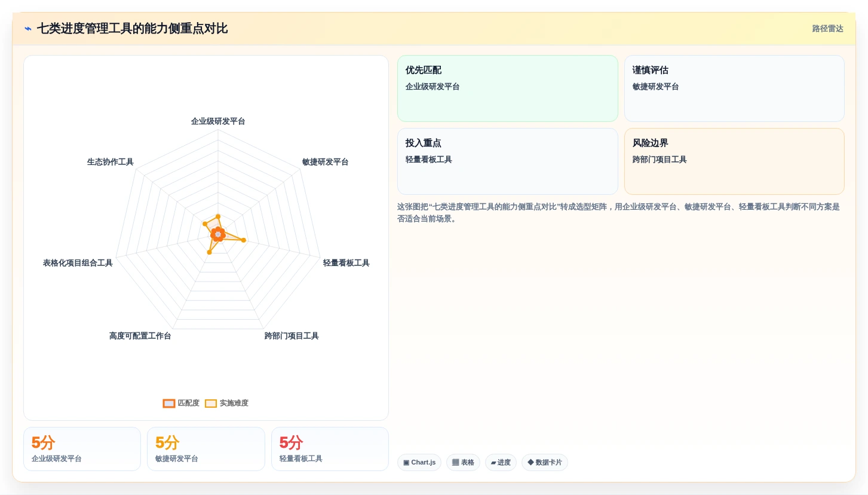
Task: Toggle the 匹配度 legend swatch
Action: (x=169, y=404)
